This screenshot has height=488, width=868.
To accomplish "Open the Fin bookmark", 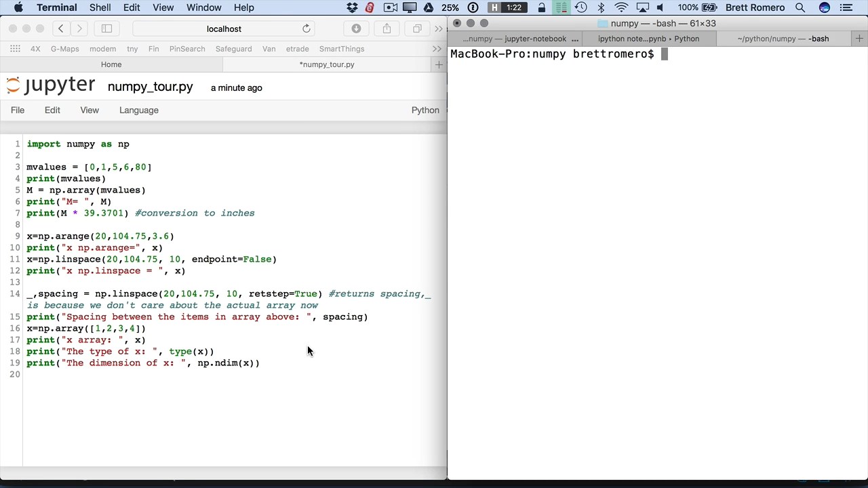I will 153,49.
